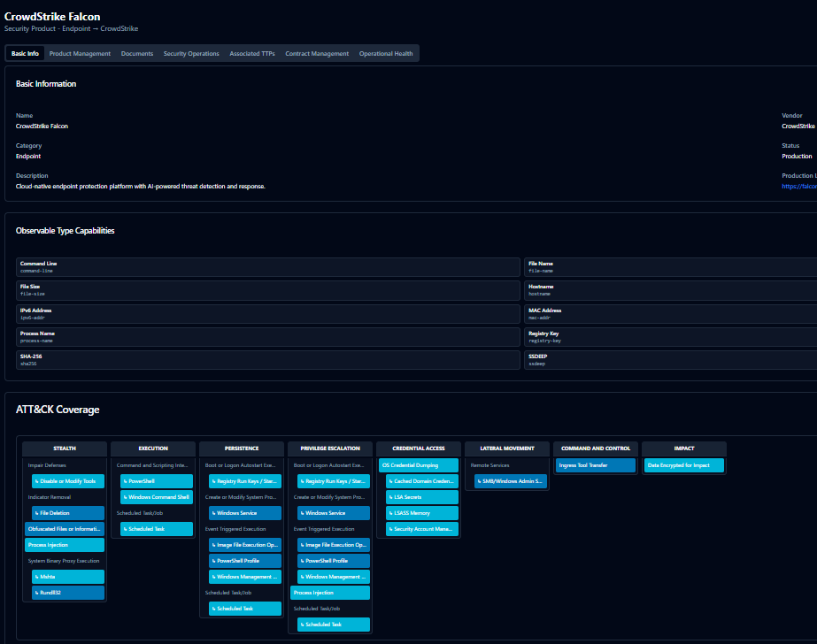This screenshot has width=817, height=644.
Task: Open the Windows Command Shell sub-technique
Action: 157,497
